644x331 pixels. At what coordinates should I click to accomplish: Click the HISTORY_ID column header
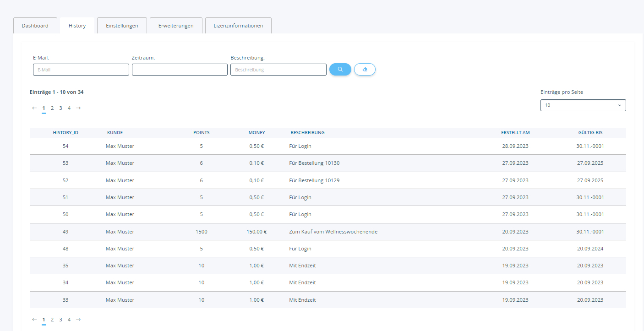coord(65,132)
